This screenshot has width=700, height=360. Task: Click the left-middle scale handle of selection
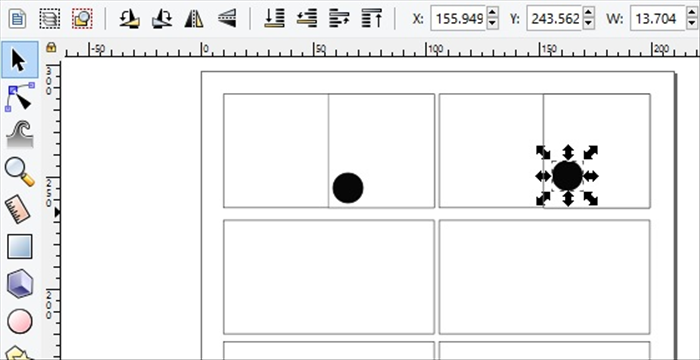coord(543,176)
